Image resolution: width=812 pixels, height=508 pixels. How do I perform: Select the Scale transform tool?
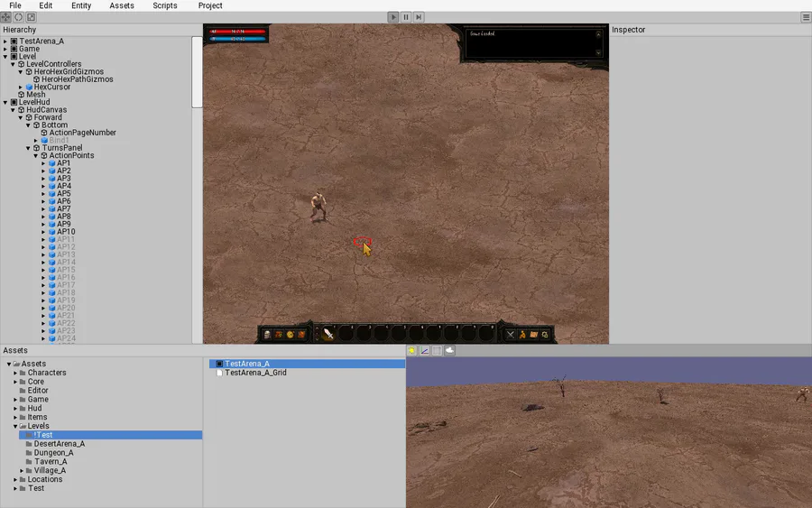point(31,17)
